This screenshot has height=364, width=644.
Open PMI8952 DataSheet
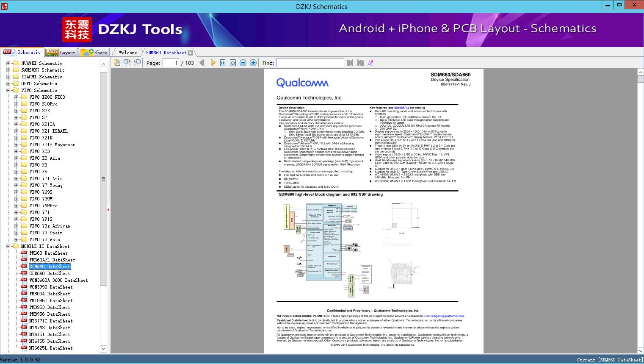[51, 300]
